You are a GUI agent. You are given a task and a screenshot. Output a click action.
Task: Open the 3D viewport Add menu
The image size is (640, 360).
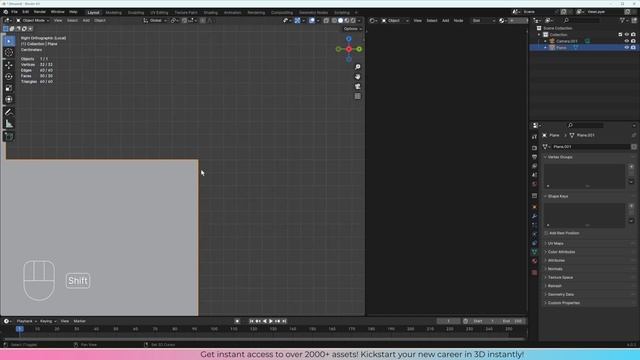(86, 20)
